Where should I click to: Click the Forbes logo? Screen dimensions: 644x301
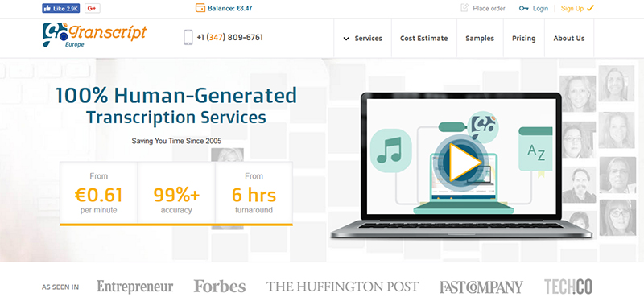220,287
